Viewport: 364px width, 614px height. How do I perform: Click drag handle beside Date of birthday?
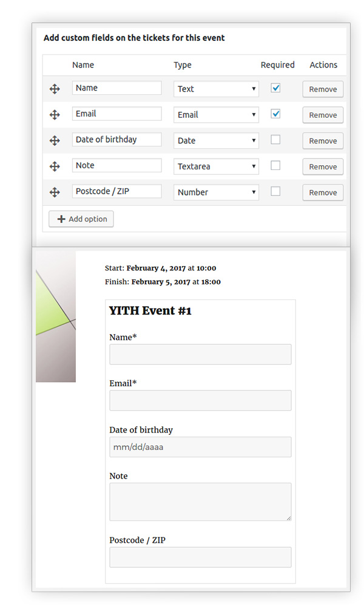click(x=55, y=140)
